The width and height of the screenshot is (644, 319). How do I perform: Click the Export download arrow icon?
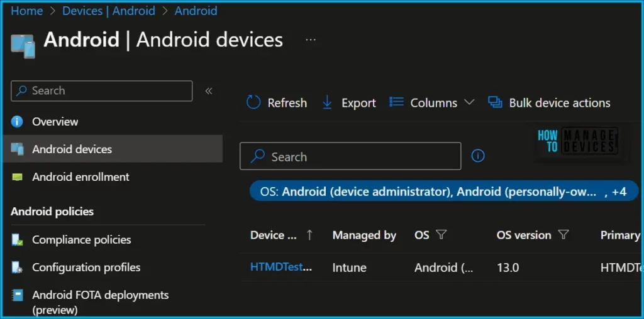327,102
